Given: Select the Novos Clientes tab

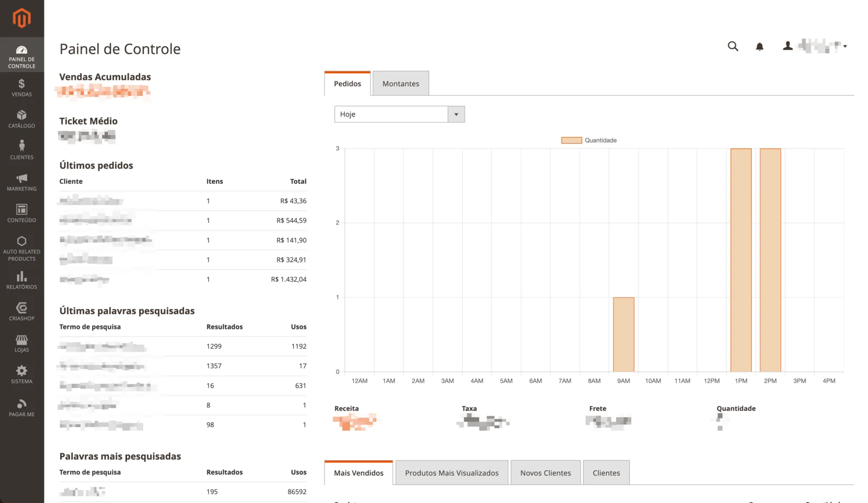Looking at the screenshot, I should click(x=545, y=473).
